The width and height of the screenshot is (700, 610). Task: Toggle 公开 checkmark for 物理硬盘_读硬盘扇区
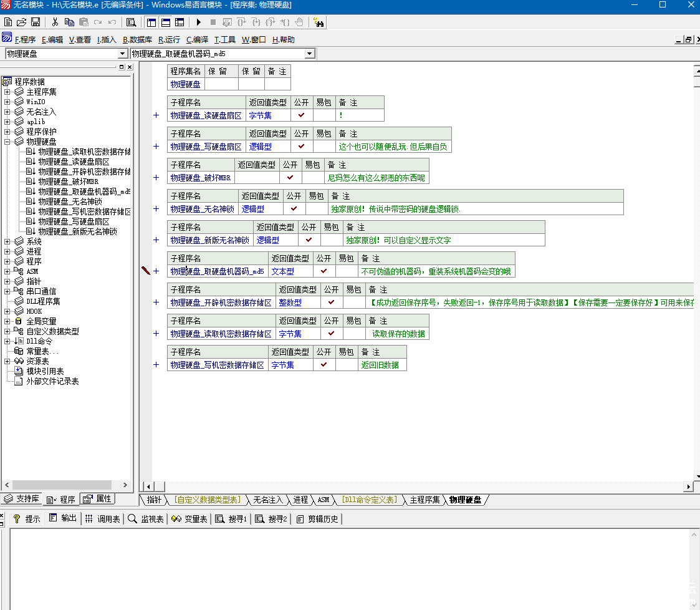tap(302, 115)
